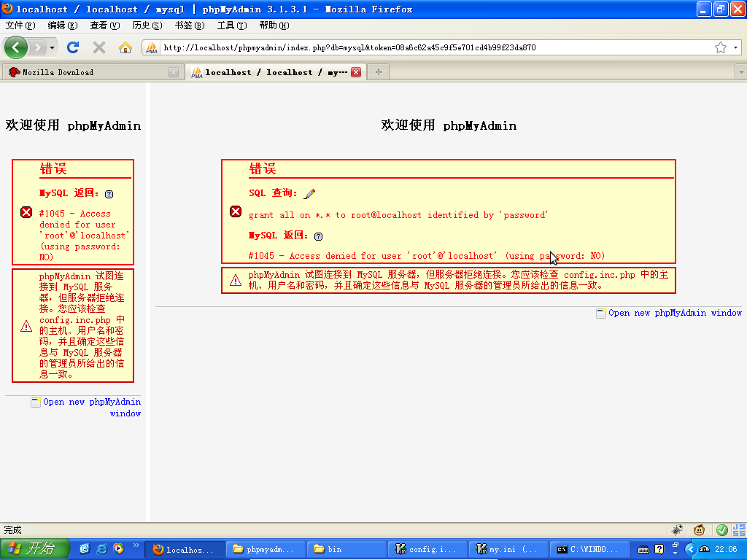Image resolution: width=747 pixels, height=560 pixels.
Task: Click the green checkmark status bar icon
Action: tap(721, 529)
